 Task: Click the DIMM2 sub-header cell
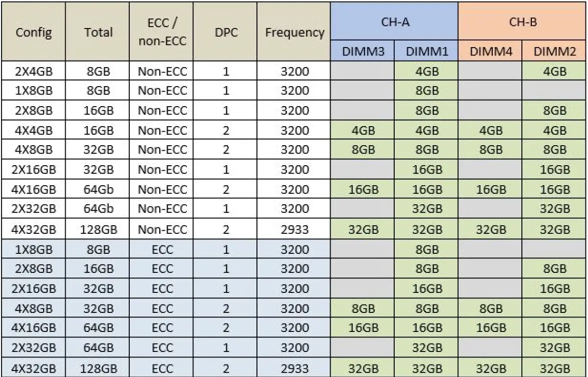tap(553, 52)
